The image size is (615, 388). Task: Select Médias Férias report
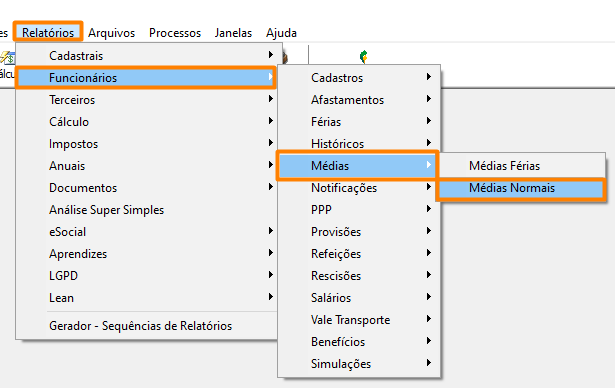click(x=521, y=166)
